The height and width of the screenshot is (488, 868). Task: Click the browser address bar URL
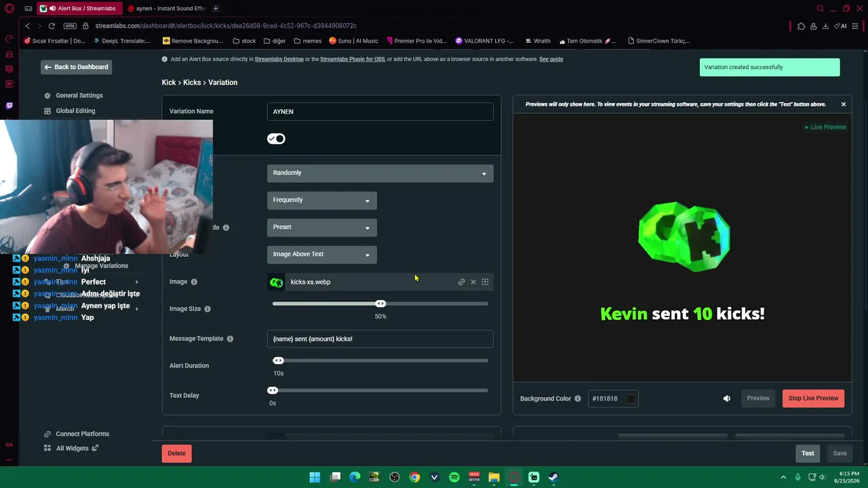226,26
